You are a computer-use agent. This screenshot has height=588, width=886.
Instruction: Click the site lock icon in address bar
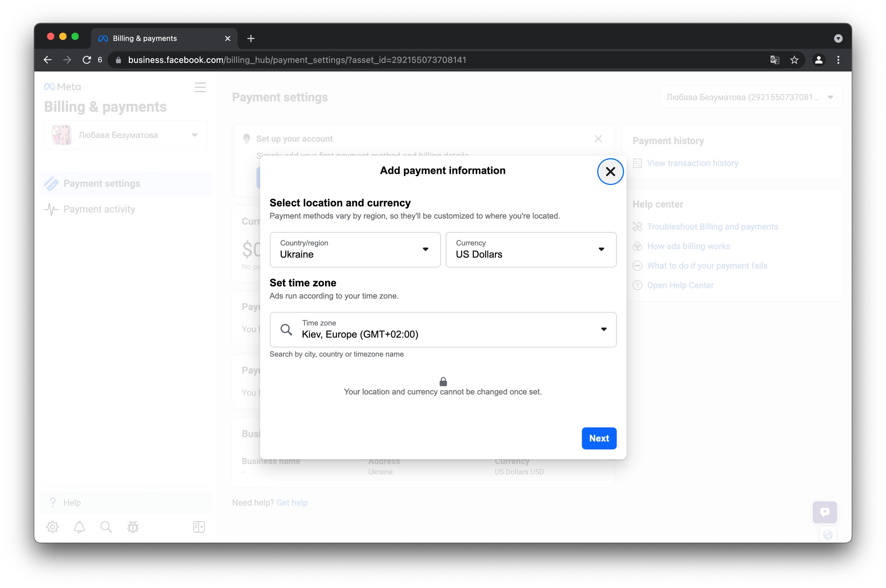(118, 60)
